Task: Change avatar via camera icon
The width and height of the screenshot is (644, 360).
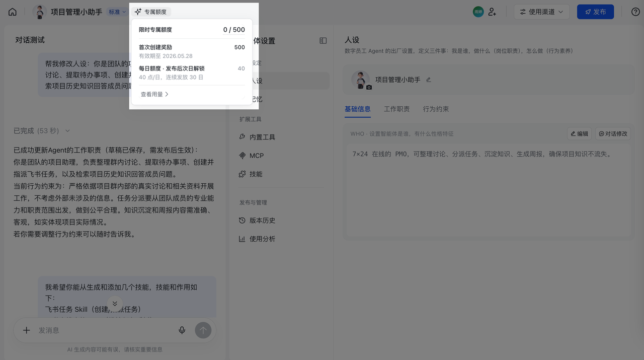Action: click(369, 87)
